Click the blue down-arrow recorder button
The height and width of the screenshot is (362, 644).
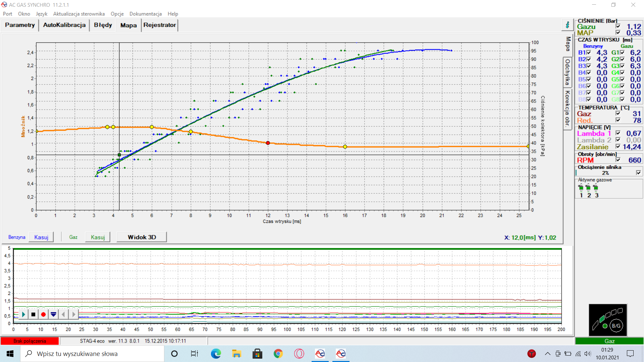[53, 314]
